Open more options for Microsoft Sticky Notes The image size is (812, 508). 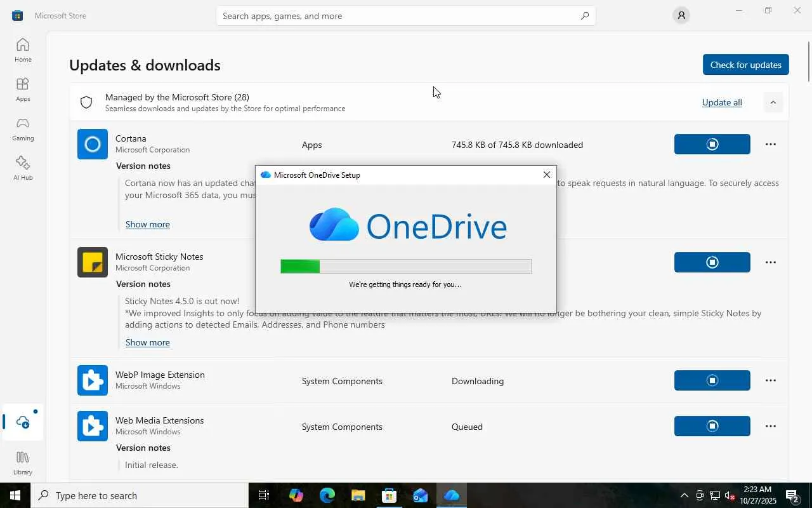click(771, 262)
